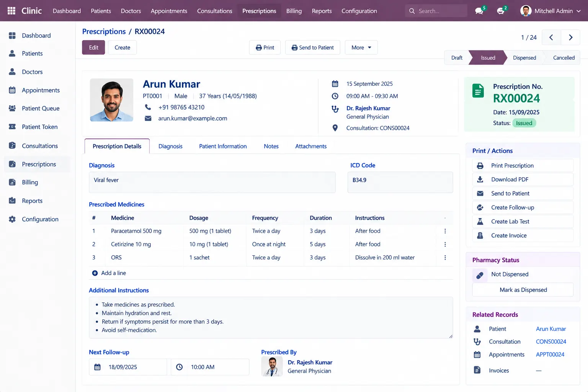
Task: Click the ICD Code field B34.9
Action: point(400,182)
